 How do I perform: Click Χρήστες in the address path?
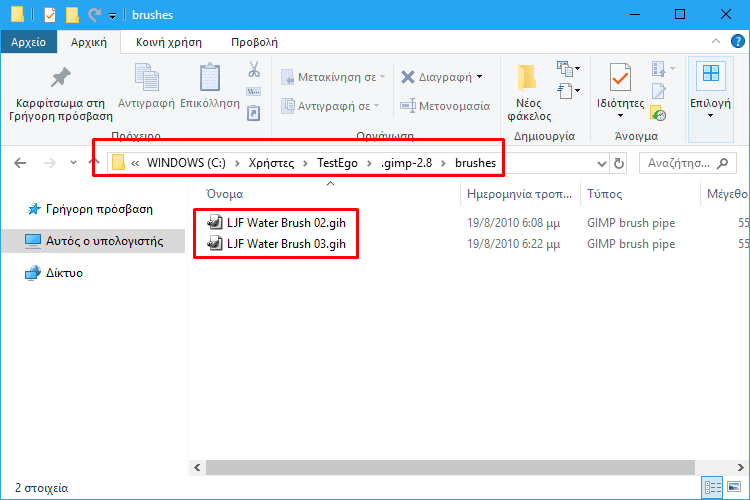(x=271, y=163)
